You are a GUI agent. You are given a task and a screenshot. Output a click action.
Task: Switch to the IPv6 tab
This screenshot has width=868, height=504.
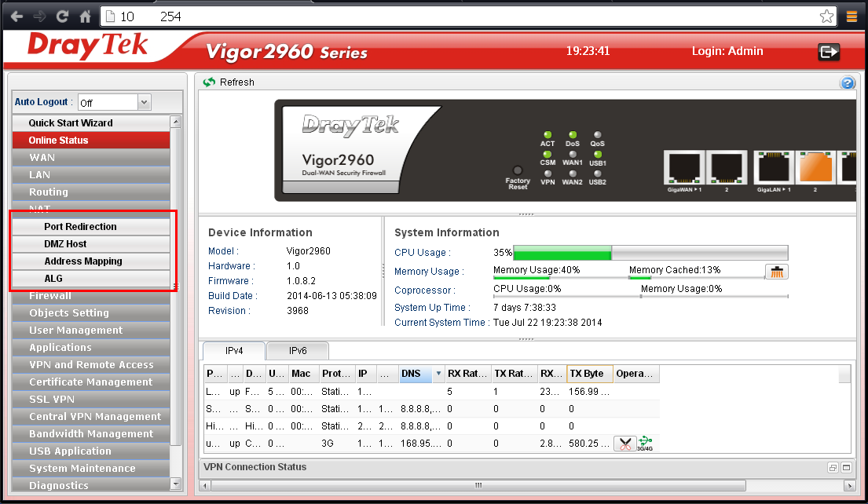pos(298,351)
